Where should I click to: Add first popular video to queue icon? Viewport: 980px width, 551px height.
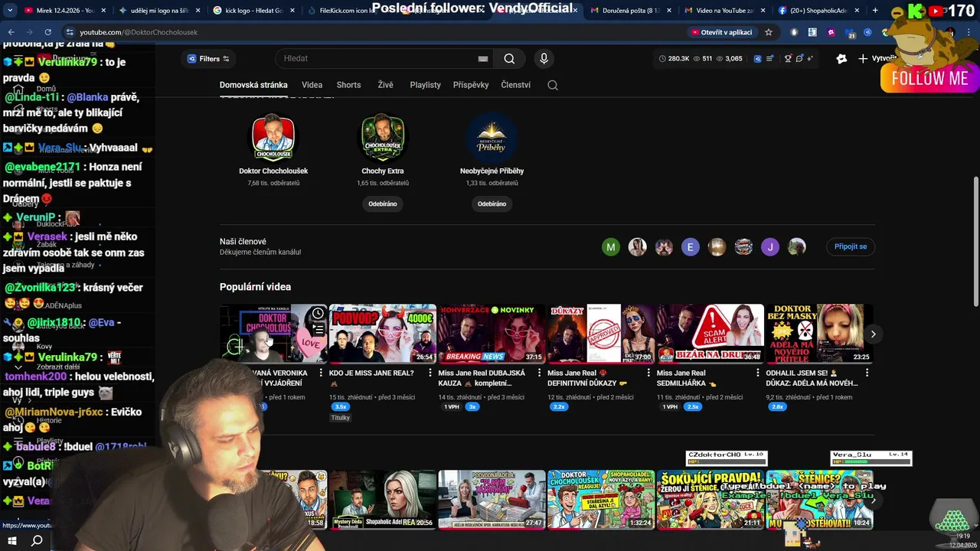pos(318,330)
